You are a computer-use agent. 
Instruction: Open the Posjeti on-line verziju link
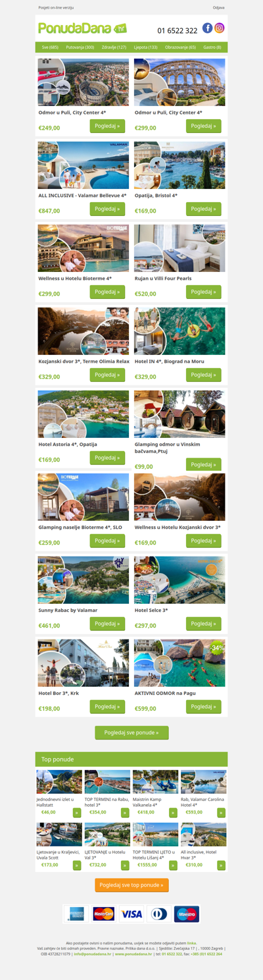tap(56, 7)
